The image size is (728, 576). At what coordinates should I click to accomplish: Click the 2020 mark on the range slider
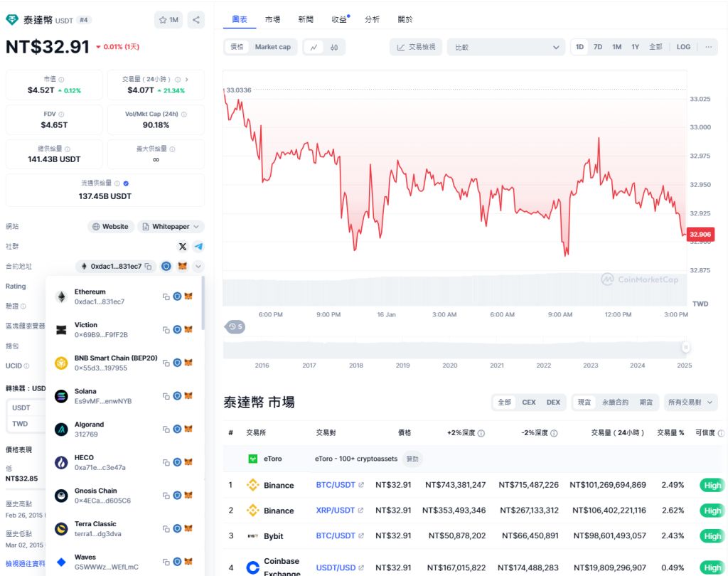pos(449,365)
